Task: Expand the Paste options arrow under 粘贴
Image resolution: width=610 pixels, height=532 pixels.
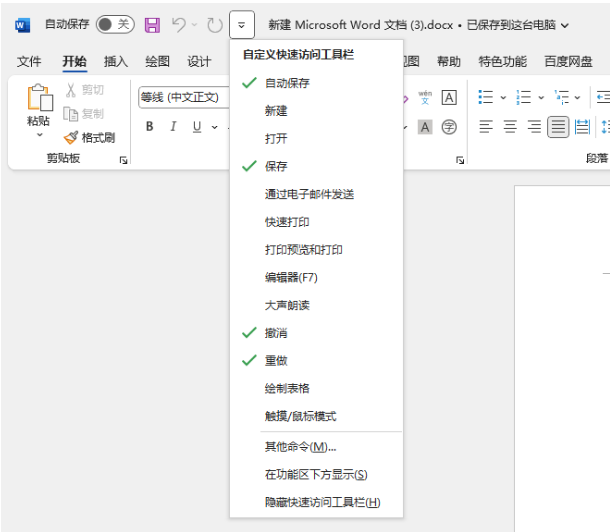Action: click(x=39, y=135)
